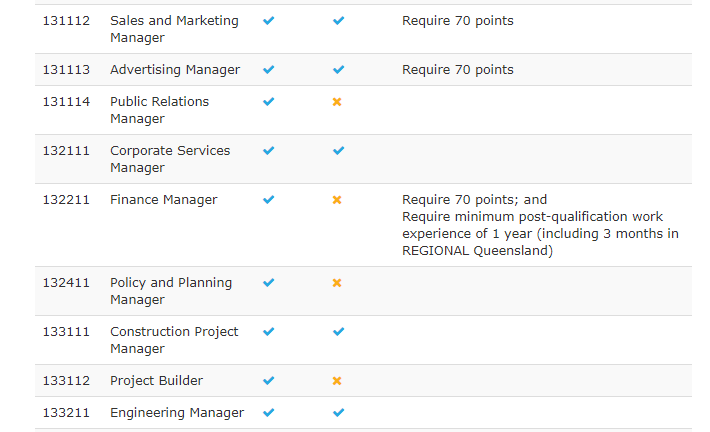Click the orange cross in Finance Manager row
Image resolution: width=710 pixels, height=432 pixels.
tap(337, 200)
